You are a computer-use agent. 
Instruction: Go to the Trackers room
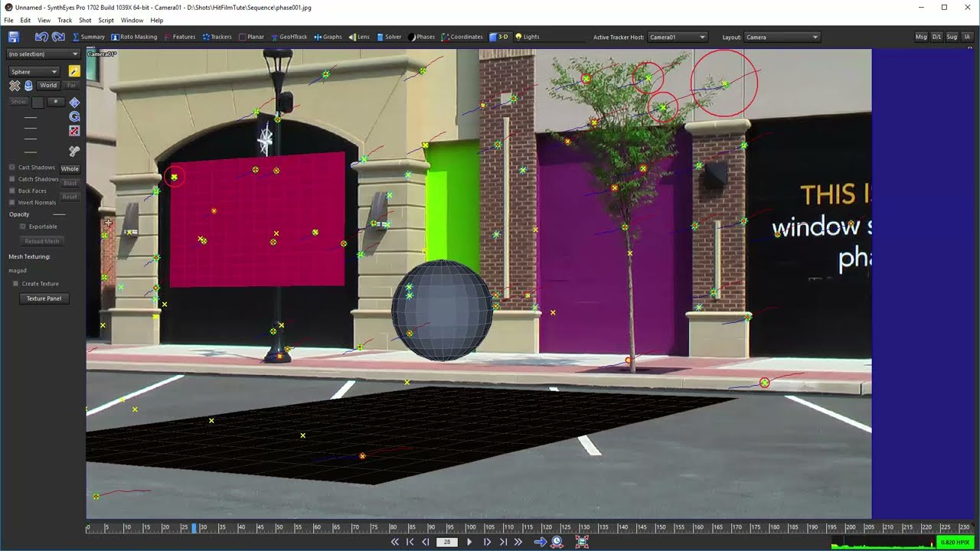coord(217,37)
